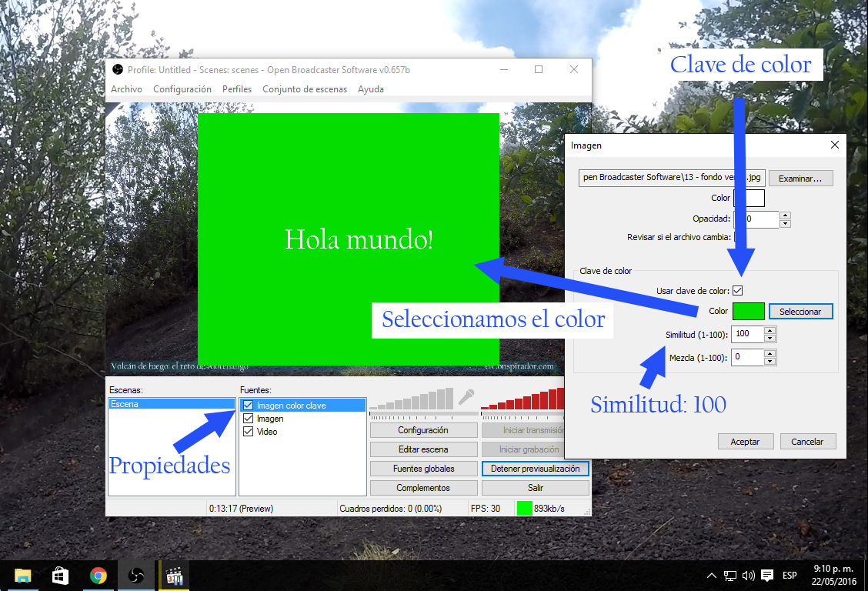Open the volume control in system tray
The image size is (868, 591).
(749, 576)
